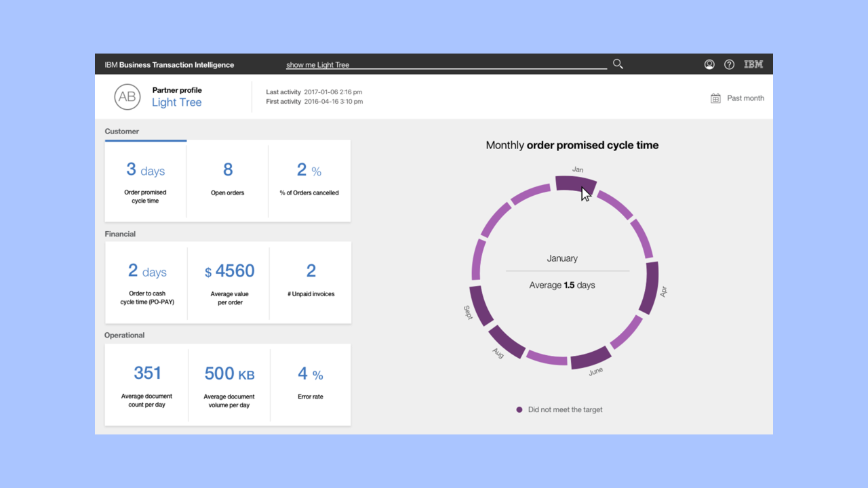This screenshot has width=868, height=488.
Task: Click the 'January' label in chart center
Action: [562, 258]
